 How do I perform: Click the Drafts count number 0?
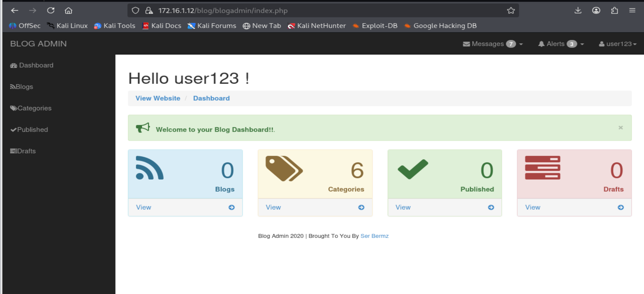pyautogui.click(x=616, y=170)
